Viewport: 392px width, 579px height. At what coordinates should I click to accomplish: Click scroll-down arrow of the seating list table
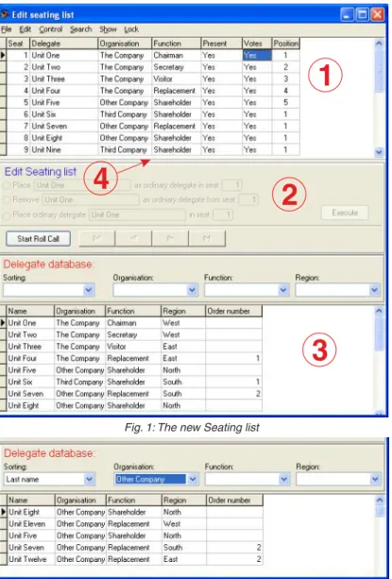[379, 152]
